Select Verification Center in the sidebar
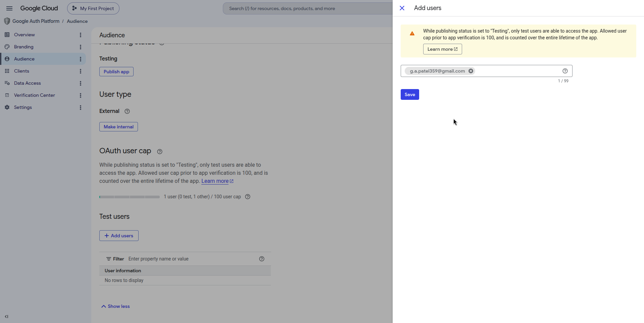 [x=35, y=95]
